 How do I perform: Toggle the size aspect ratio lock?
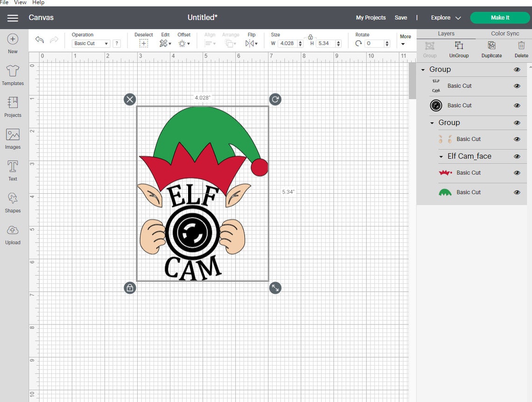coord(310,37)
